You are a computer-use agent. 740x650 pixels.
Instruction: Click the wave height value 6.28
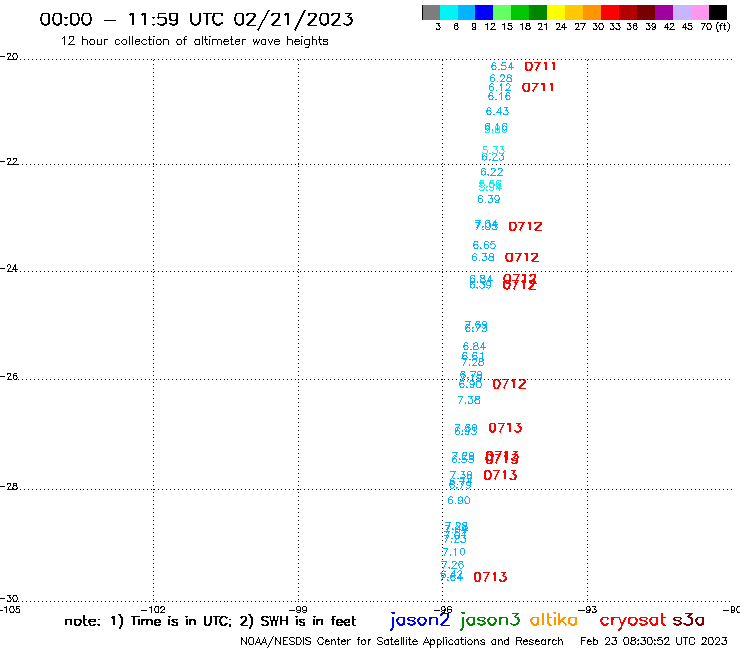click(501, 78)
